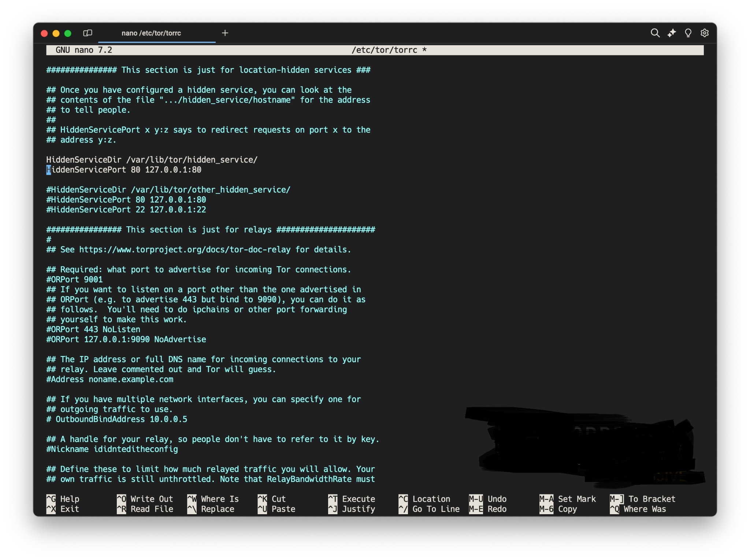Viewport: 750px width, 560px height.
Task: Click the #ORPort 443 NoListen line
Action: pyautogui.click(x=93, y=329)
